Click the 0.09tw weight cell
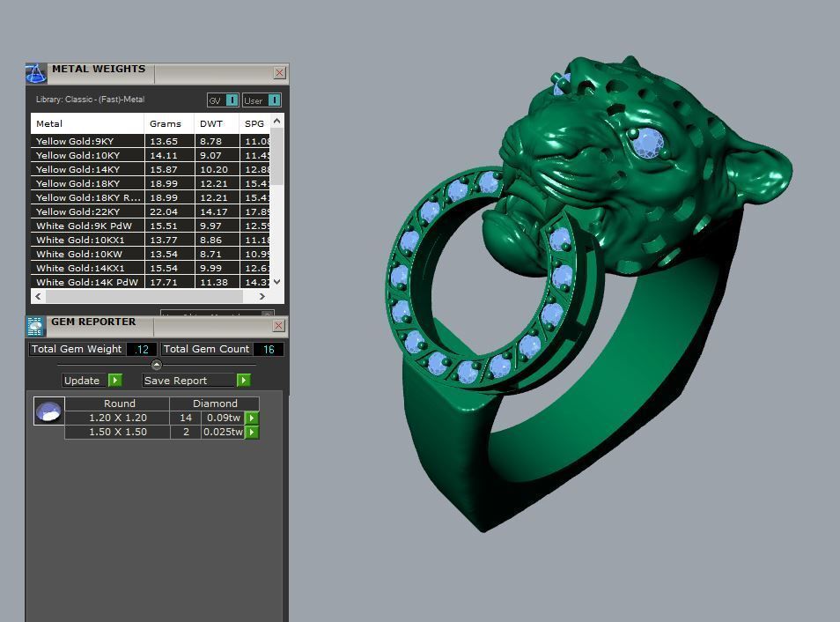This screenshot has width=840, height=622. (x=224, y=418)
